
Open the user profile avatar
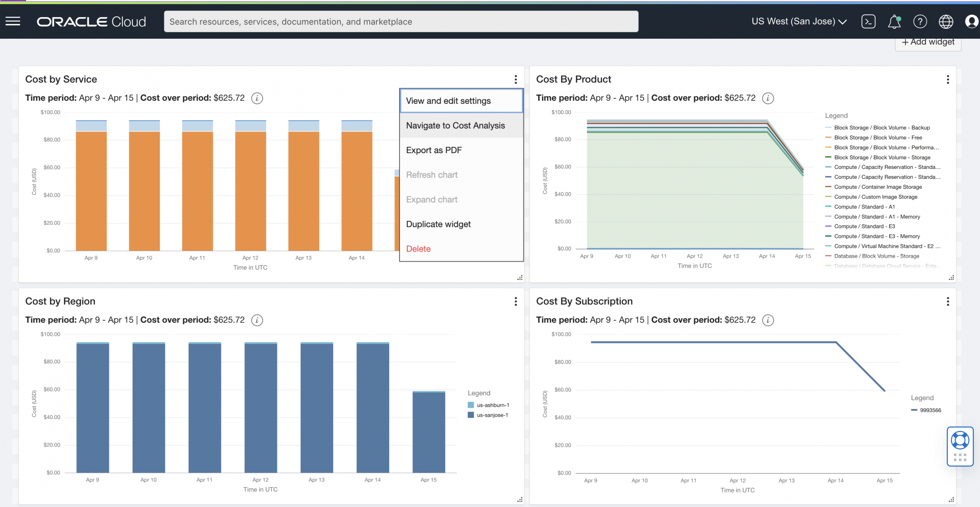(x=971, y=22)
